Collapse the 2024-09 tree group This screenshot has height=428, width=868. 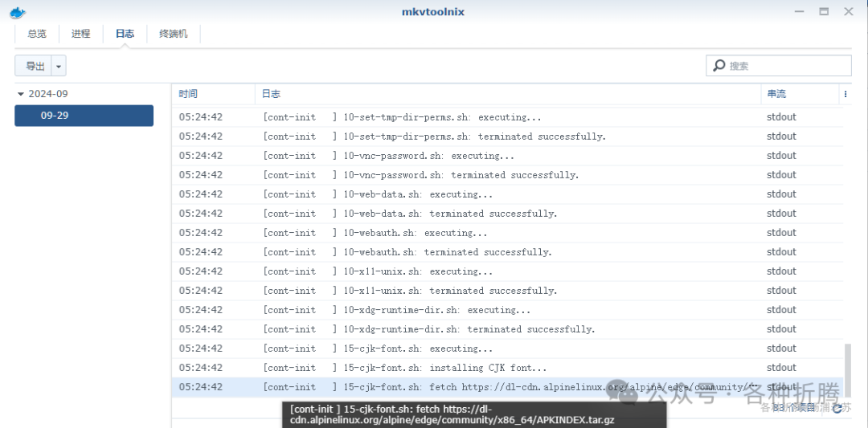(x=21, y=94)
